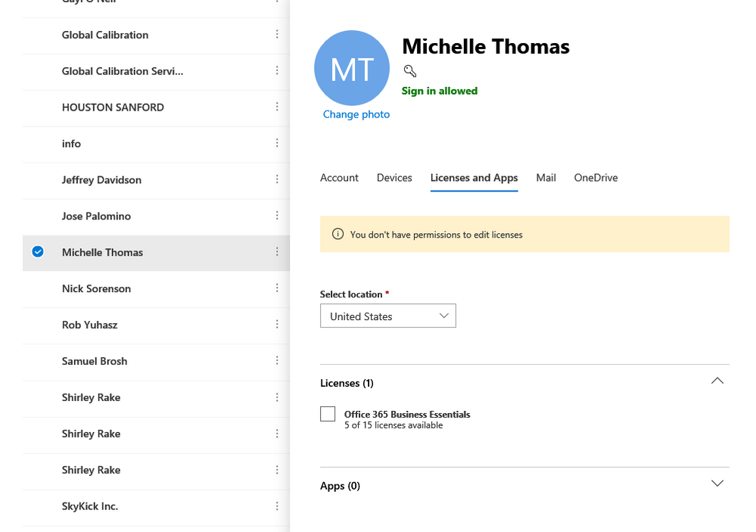Check the Office 365 Business Essentials license
This screenshot has height=532, width=756.
tap(328, 414)
